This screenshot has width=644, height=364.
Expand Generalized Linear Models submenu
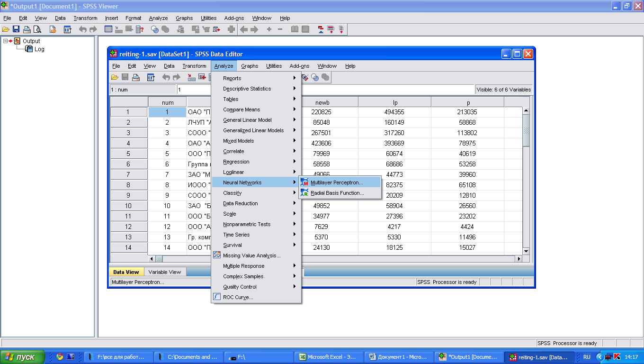coord(256,130)
